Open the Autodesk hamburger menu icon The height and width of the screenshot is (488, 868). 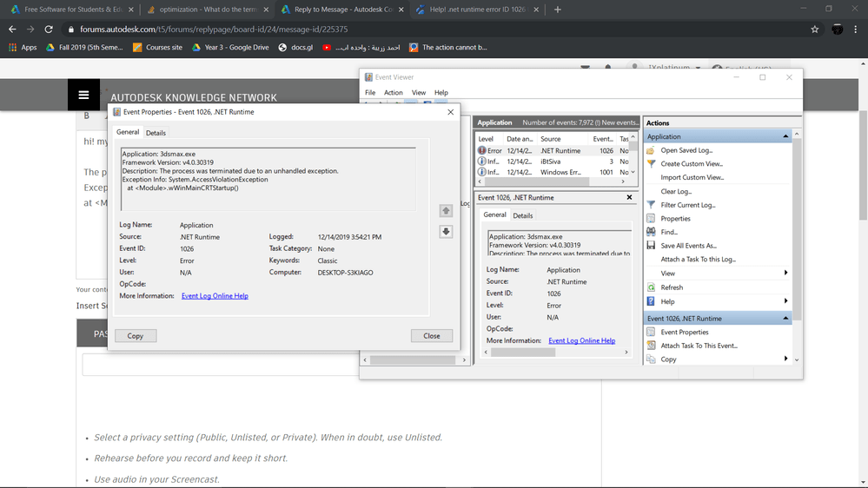click(x=83, y=96)
